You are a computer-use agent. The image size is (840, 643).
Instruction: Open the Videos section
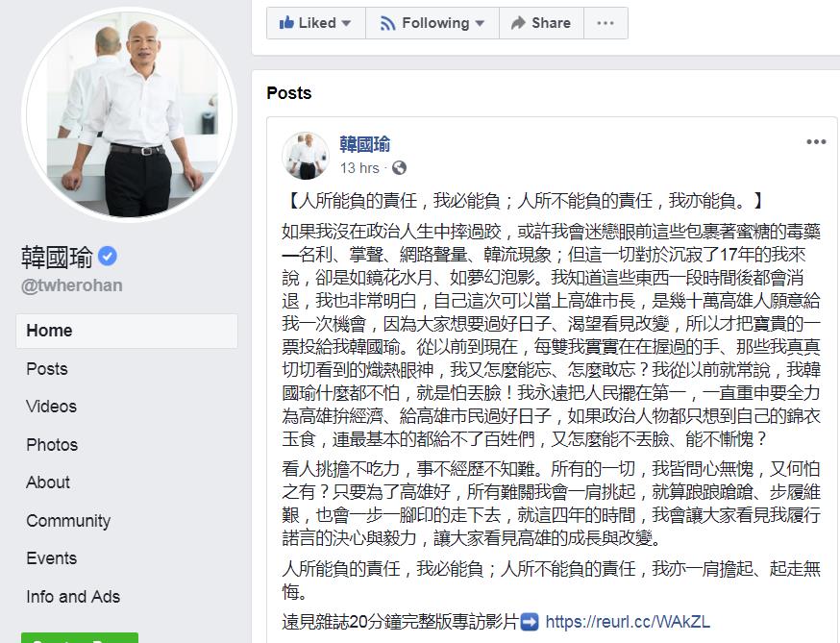click(52, 407)
